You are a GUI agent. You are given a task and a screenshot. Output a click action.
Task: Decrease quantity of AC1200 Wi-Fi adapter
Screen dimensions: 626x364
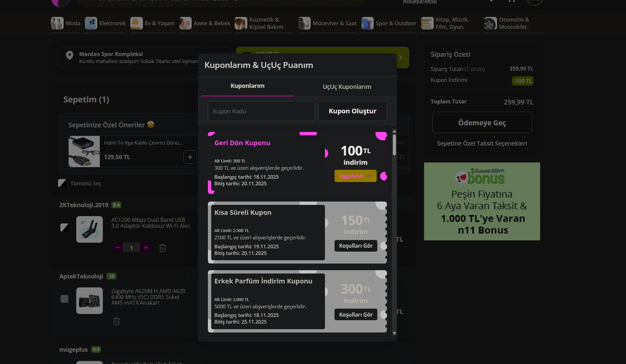(117, 248)
